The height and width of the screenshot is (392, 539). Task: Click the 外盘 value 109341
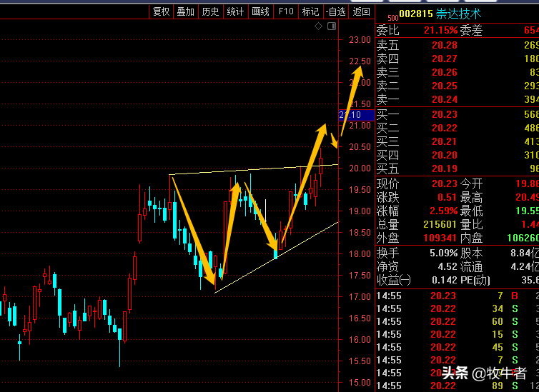click(x=440, y=238)
